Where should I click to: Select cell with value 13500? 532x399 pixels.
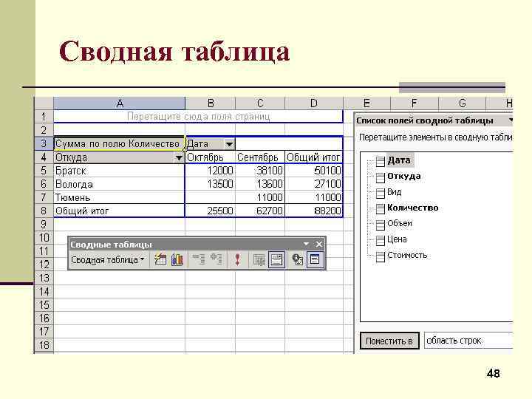[210, 184]
